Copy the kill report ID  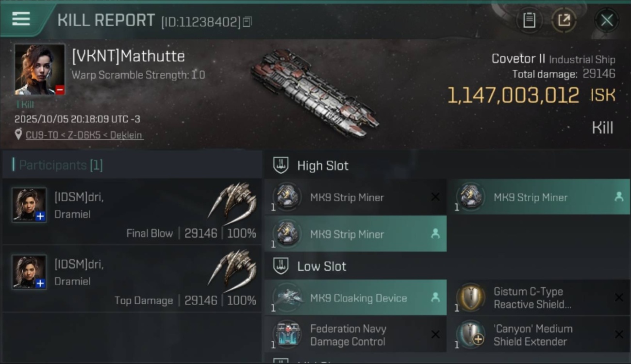pyautogui.click(x=247, y=22)
